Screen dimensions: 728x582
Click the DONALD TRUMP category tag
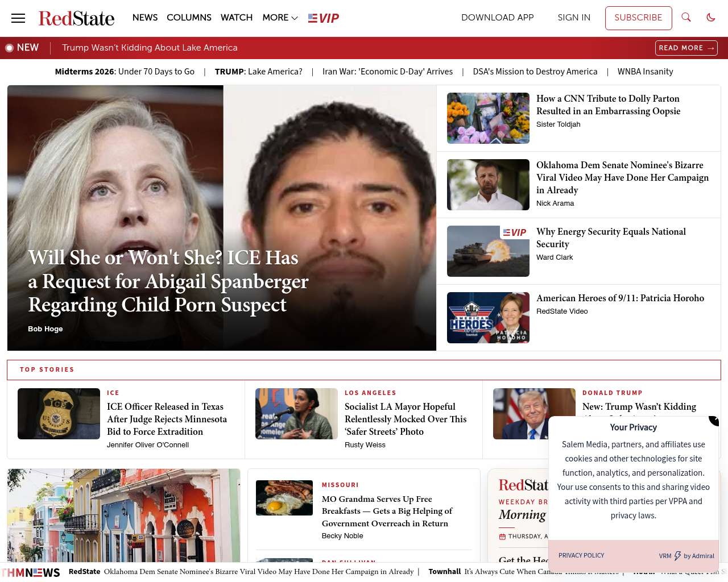[613, 393]
